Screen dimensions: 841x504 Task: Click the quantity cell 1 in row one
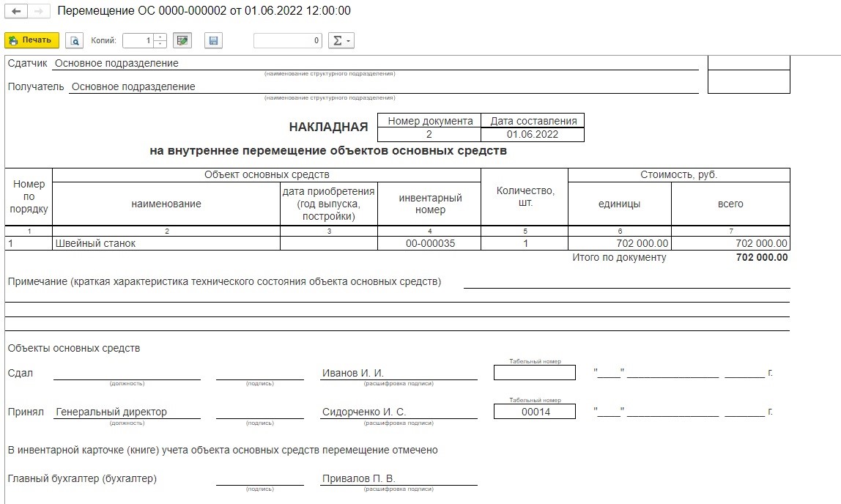click(x=525, y=243)
